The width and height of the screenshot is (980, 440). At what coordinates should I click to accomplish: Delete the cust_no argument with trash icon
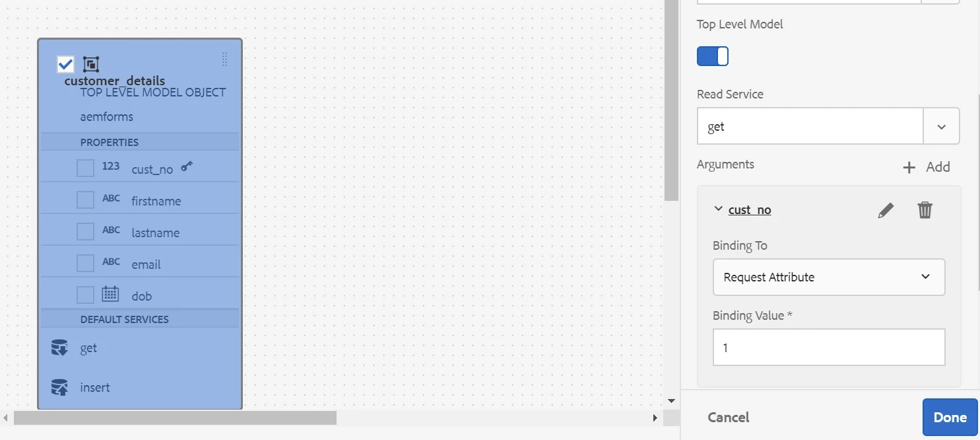coord(925,210)
